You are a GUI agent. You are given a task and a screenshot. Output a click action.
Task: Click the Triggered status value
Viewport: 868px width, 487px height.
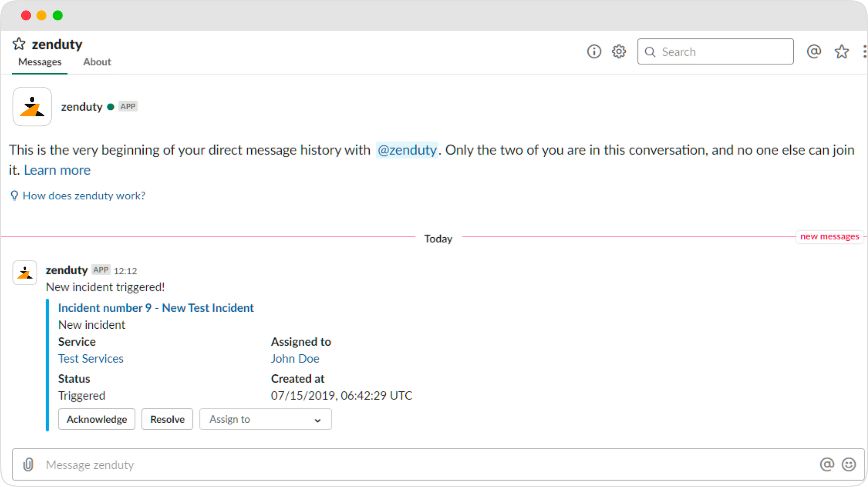click(x=82, y=396)
